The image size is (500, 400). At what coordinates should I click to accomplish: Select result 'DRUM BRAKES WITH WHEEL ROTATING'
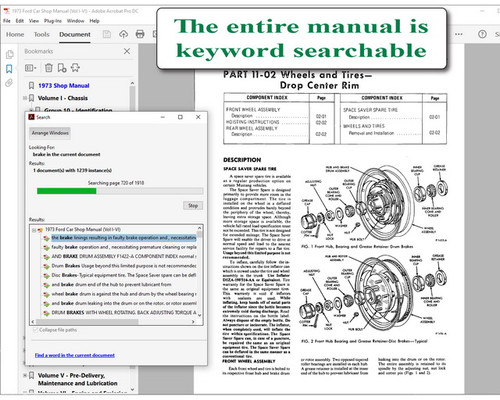(124, 312)
